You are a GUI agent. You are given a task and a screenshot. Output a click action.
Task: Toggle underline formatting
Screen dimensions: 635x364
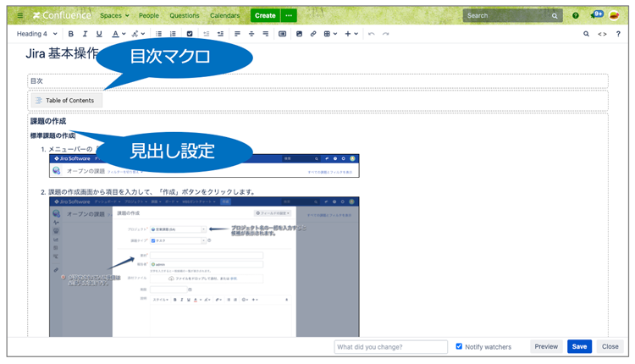click(x=99, y=34)
